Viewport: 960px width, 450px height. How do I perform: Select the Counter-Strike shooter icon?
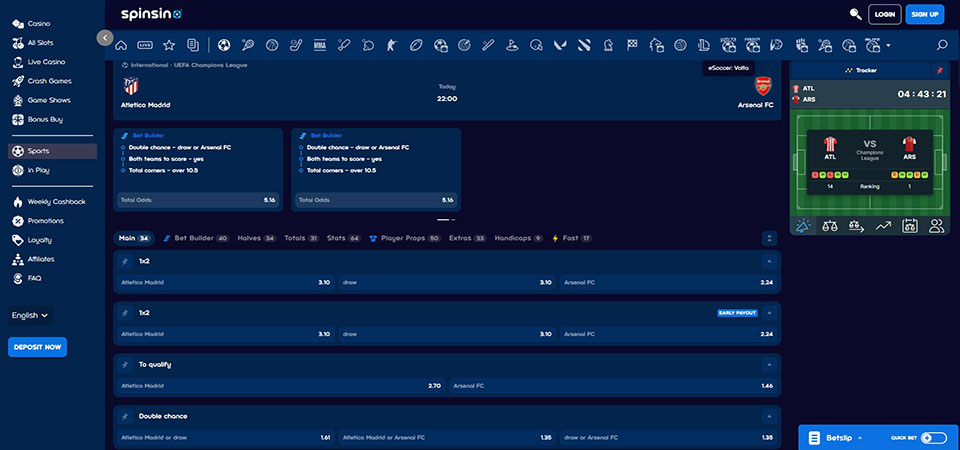click(x=392, y=45)
